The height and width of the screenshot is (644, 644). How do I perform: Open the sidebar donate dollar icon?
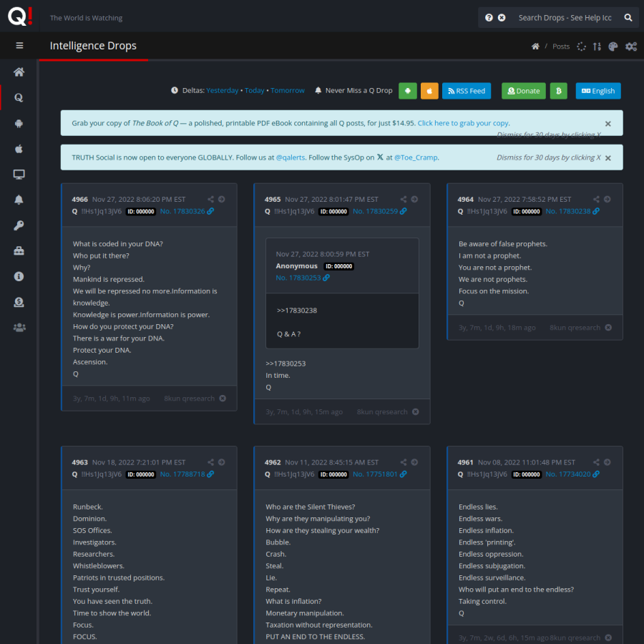[x=19, y=302]
